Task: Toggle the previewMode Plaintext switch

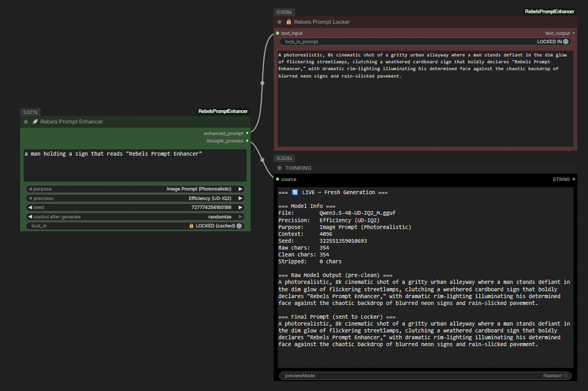Action: 566,376
